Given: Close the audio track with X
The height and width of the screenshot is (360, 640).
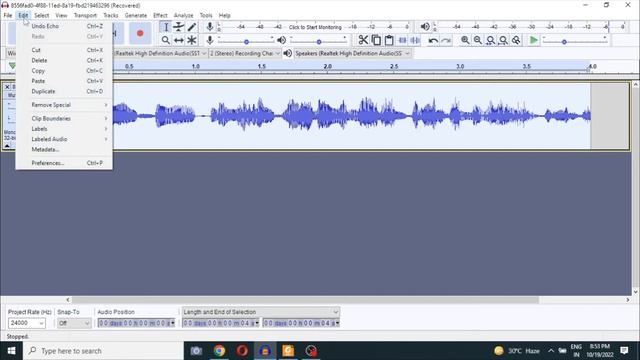Looking at the screenshot, I should pos(7,87).
